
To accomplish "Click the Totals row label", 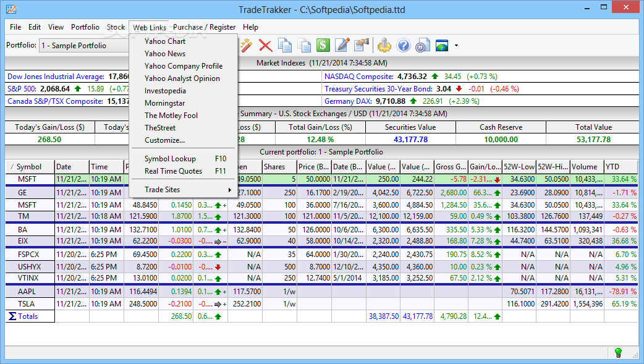I will pyautogui.click(x=28, y=316).
